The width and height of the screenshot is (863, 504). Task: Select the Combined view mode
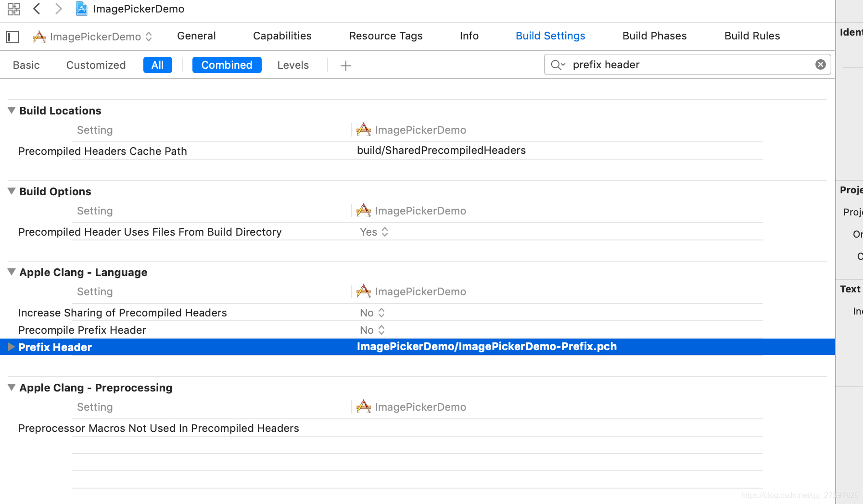pyautogui.click(x=227, y=65)
